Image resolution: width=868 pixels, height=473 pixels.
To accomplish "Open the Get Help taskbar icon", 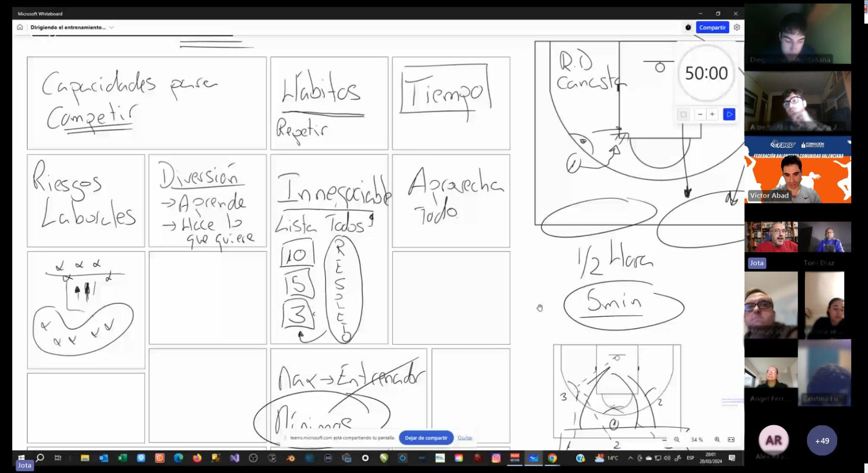I will click(580, 458).
